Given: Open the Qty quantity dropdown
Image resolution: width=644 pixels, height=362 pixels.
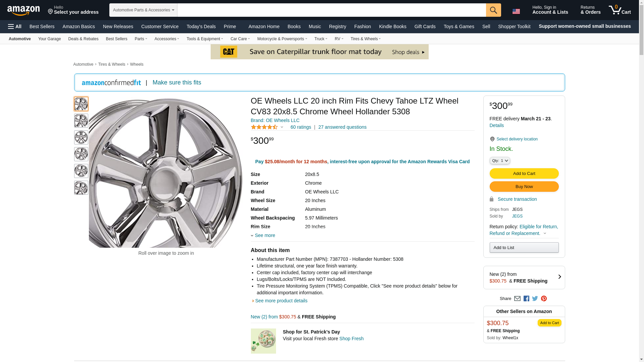Looking at the screenshot, I should (x=499, y=161).
